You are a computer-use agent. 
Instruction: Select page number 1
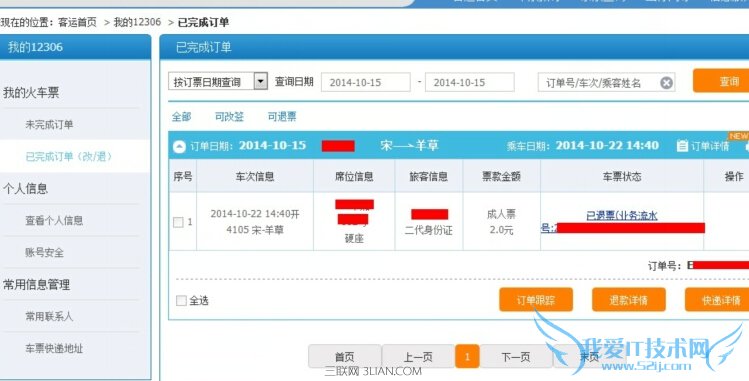tap(467, 357)
